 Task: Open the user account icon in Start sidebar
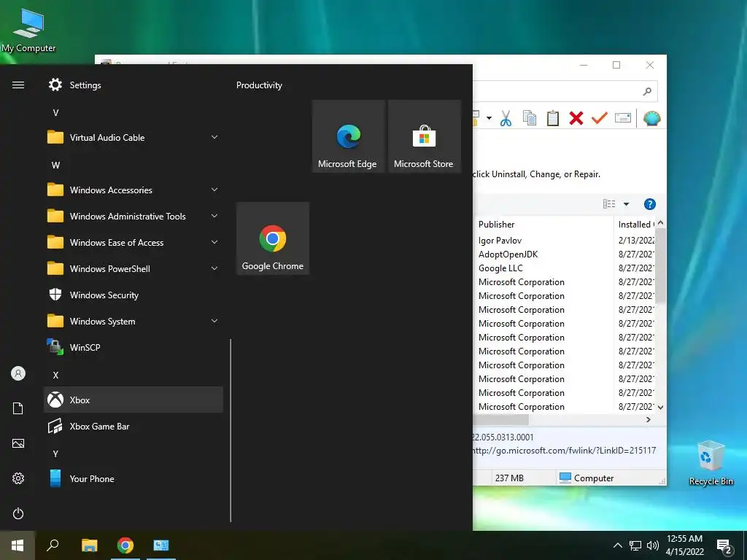18,373
